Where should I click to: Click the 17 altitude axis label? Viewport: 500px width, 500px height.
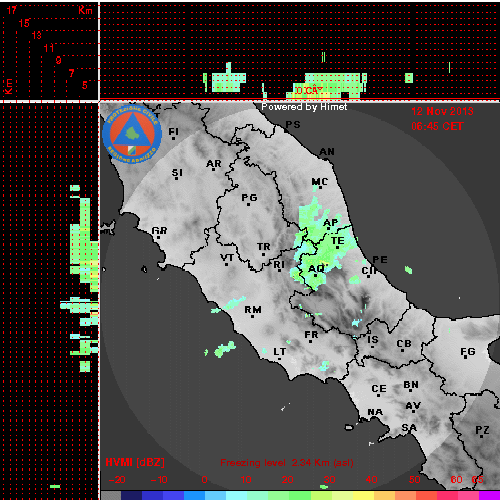click(x=12, y=10)
